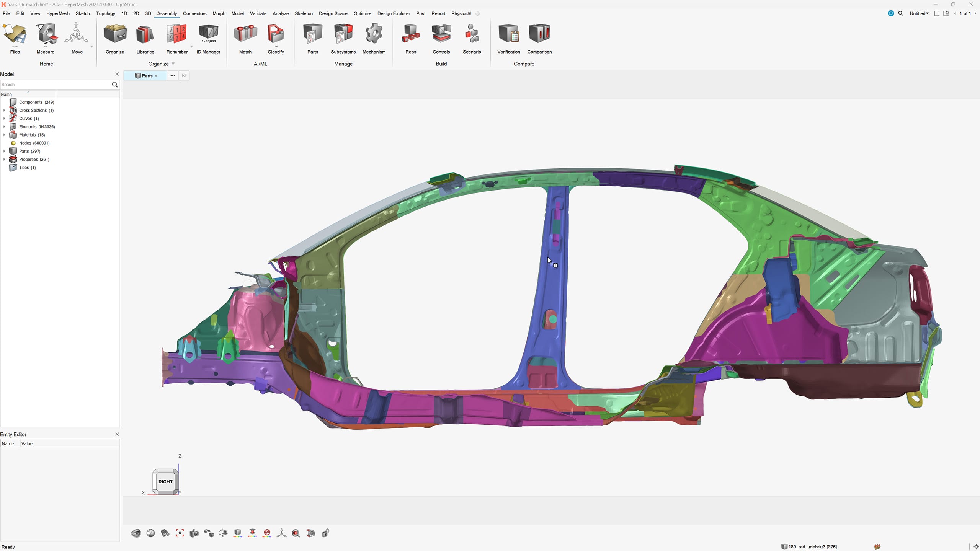Viewport: 980px width, 551px height.
Task: Open the Comparison tool
Action: point(539,38)
